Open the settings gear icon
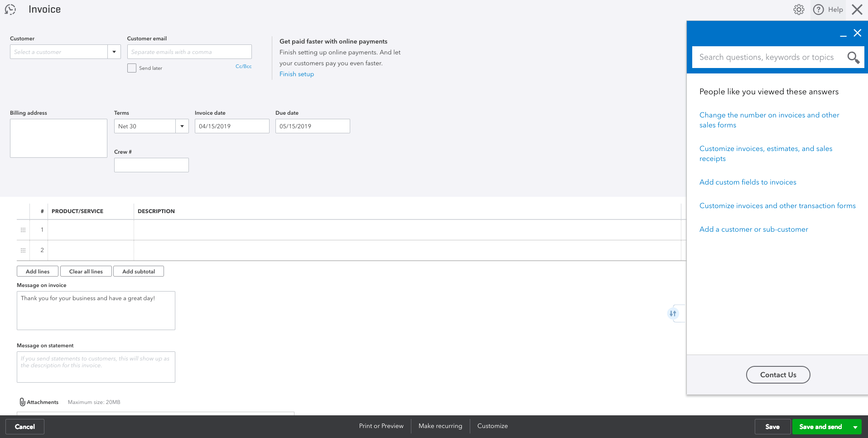Viewport: 868px width, 438px height. coord(799,10)
